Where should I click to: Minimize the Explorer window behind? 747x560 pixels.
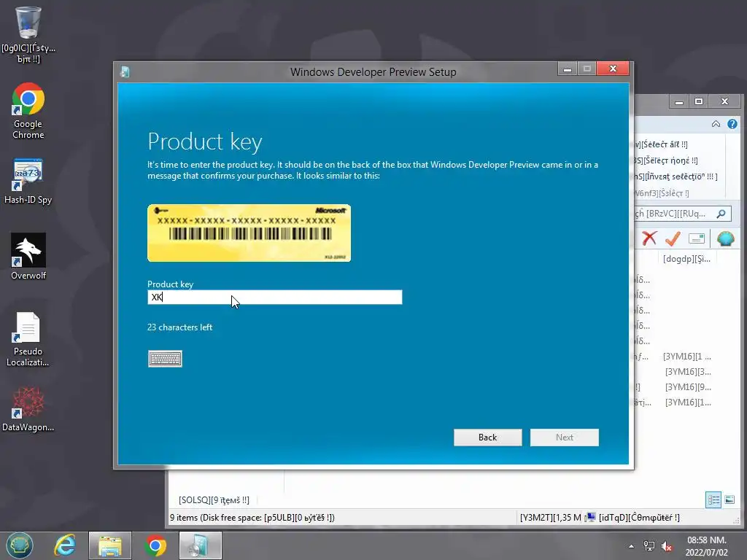679,101
